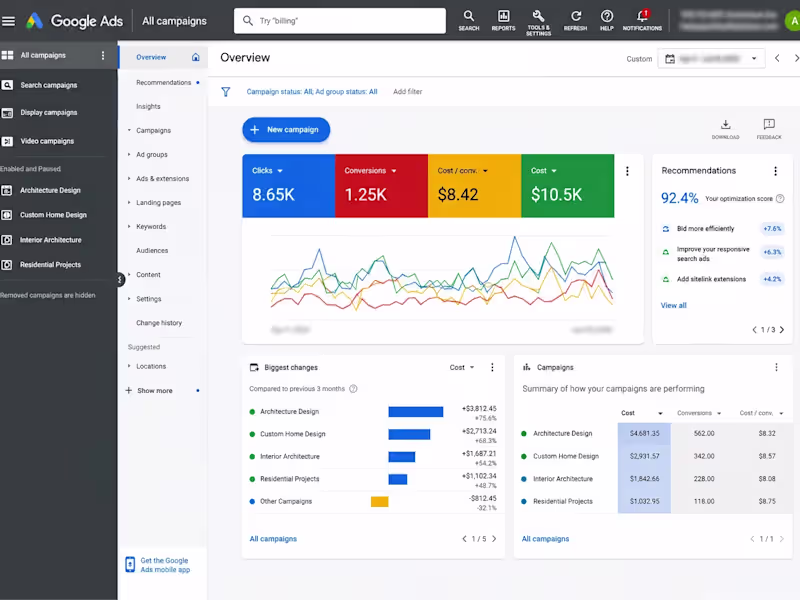The width and height of the screenshot is (800, 600).
Task: Click Other Campaigns yellow change bar
Action: pos(380,502)
